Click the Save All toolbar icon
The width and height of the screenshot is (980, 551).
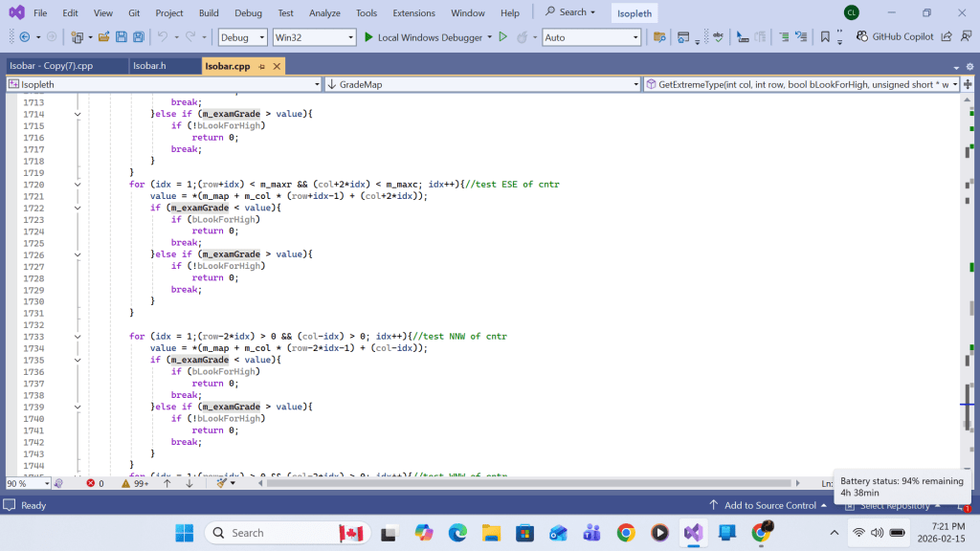pos(139,37)
